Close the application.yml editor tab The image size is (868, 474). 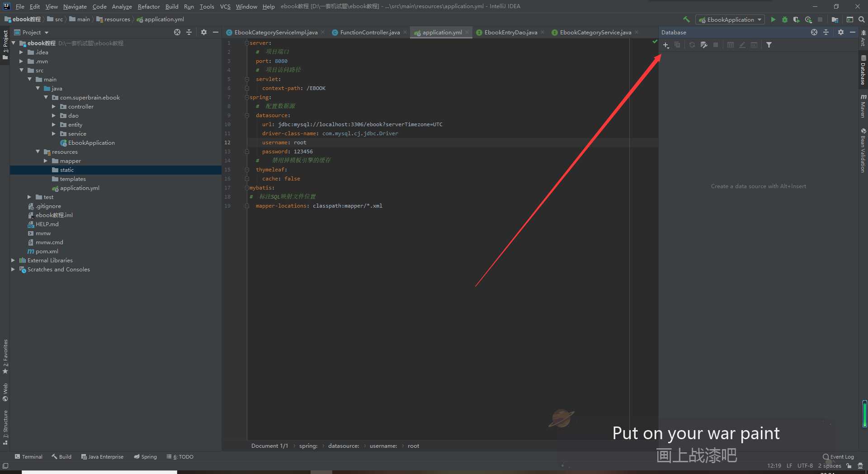[x=467, y=32]
